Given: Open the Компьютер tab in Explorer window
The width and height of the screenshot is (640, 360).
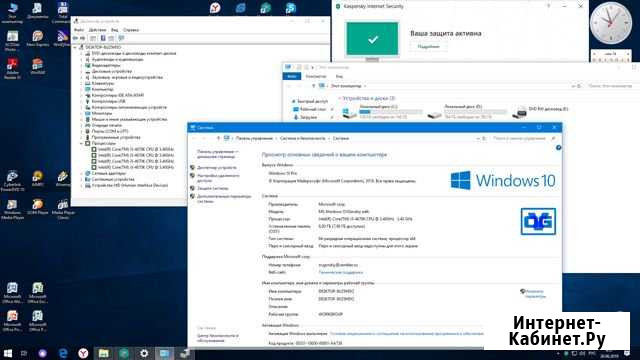Looking at the screenshot, I should [x=316, y=76].
